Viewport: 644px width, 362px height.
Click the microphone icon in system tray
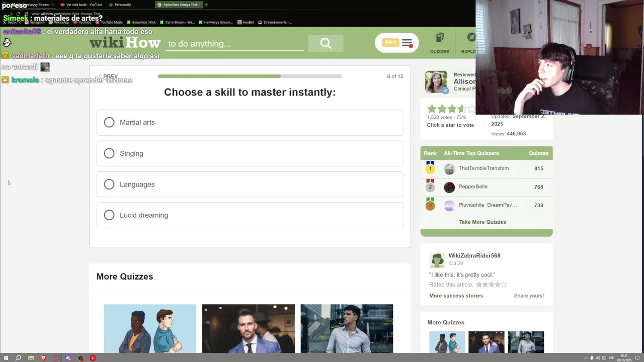coord(592,358)
